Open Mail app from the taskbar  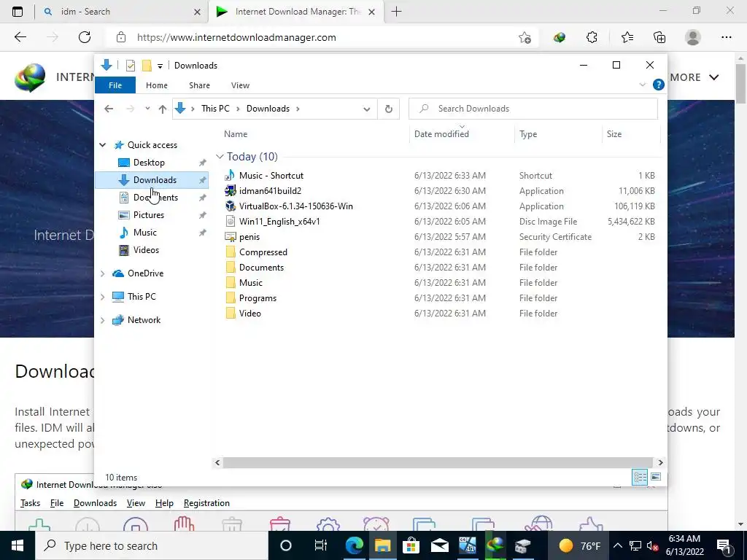pos(439,545)
